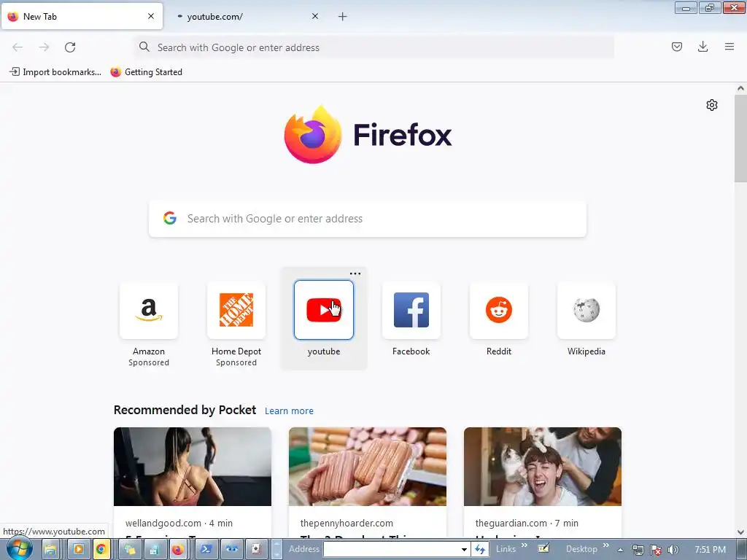Switch to the New Tab tab

point(82,16)
